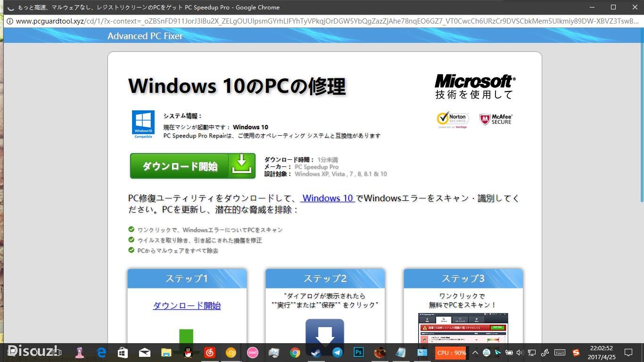Click the blue download arrow icon in ステップ2

[x=325, y=331]
